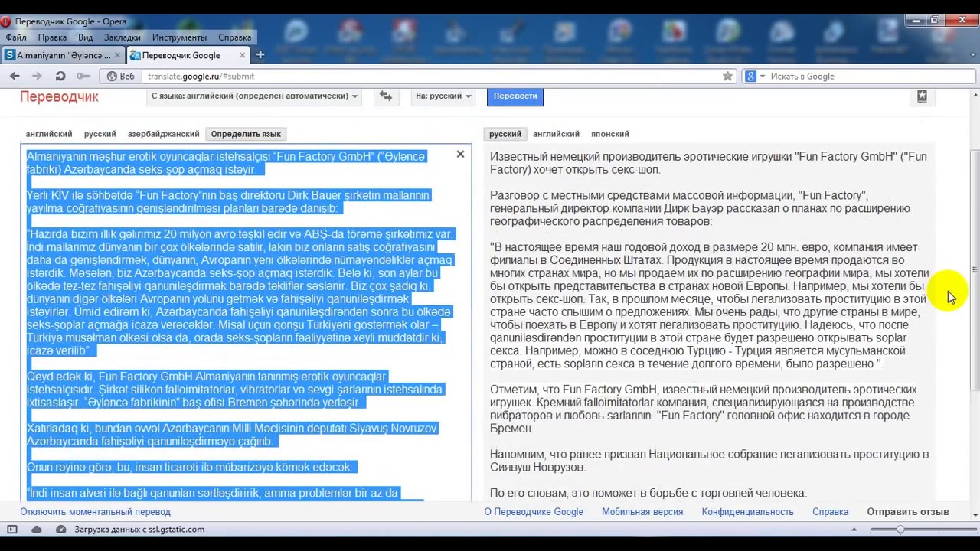Click the Загрузка данных с ssl.gstatic.com status text
Image resolution: width=980 pixels, height=551 pixels.
(139, 529)
